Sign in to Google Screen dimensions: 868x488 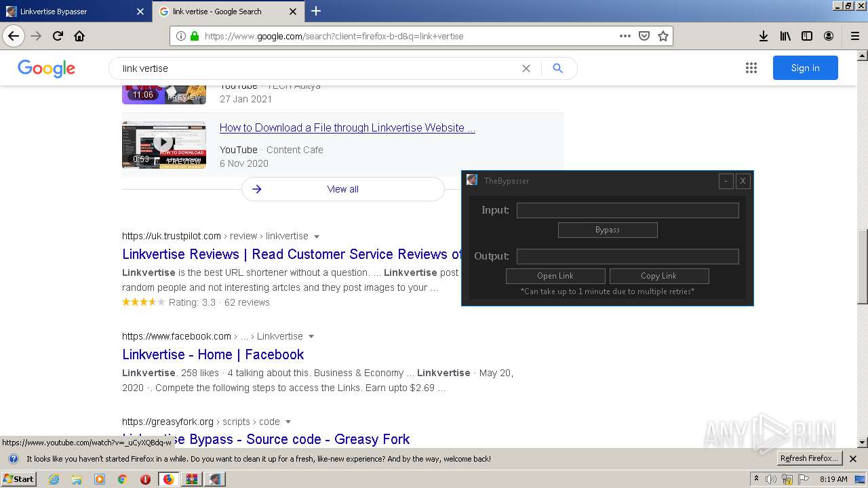(x=805, y=68)
